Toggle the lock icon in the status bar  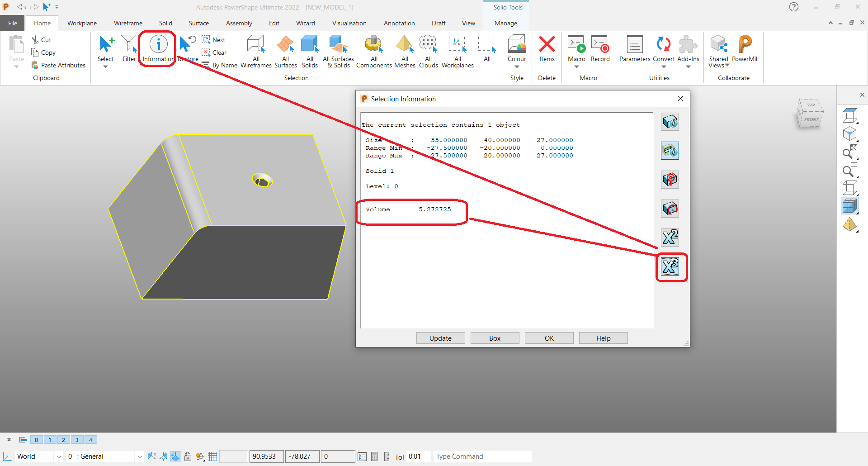188,456
